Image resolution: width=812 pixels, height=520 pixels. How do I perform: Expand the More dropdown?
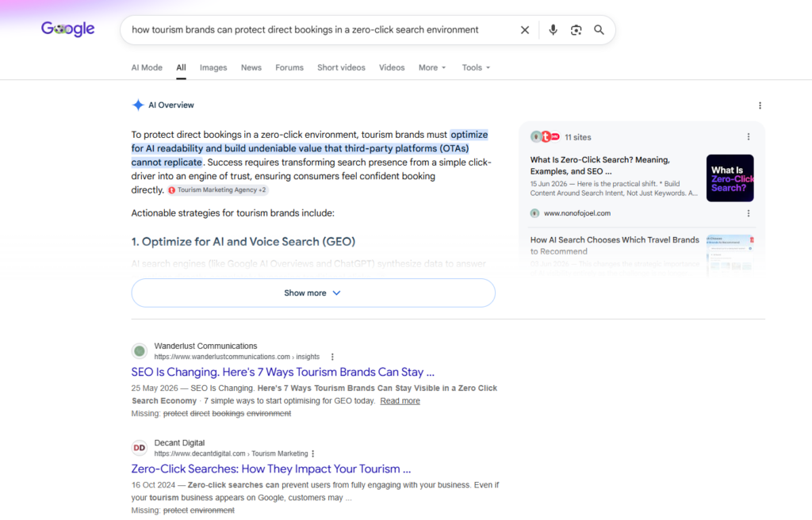432,68
